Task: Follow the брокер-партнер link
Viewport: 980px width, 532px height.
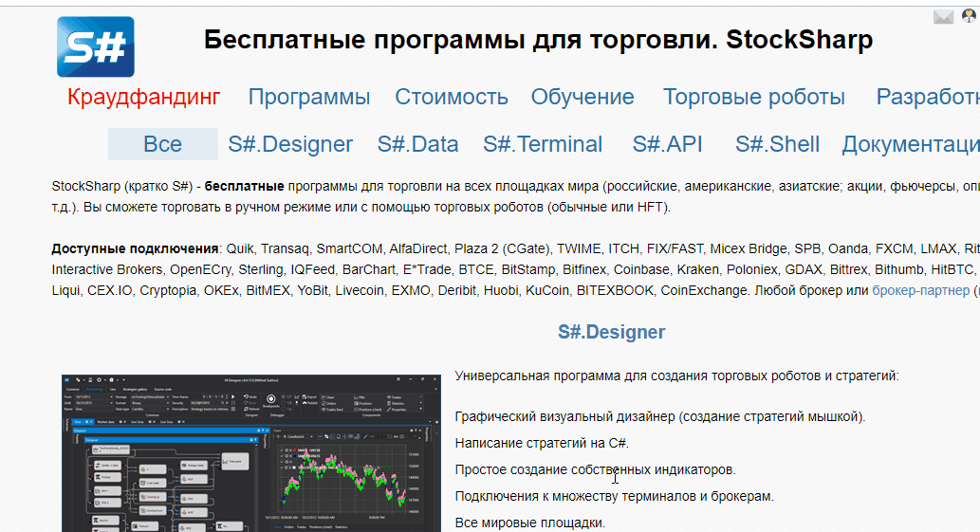Action: point(920,290)
